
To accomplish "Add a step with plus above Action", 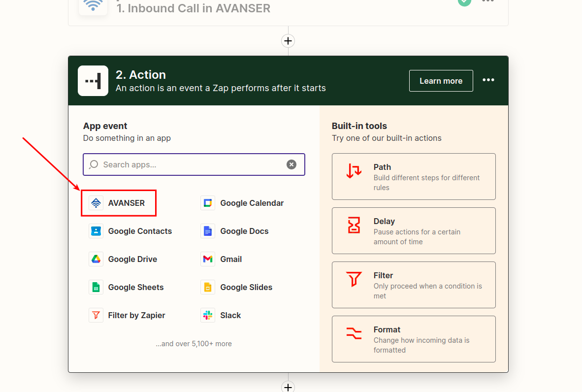I will (288, 41).
